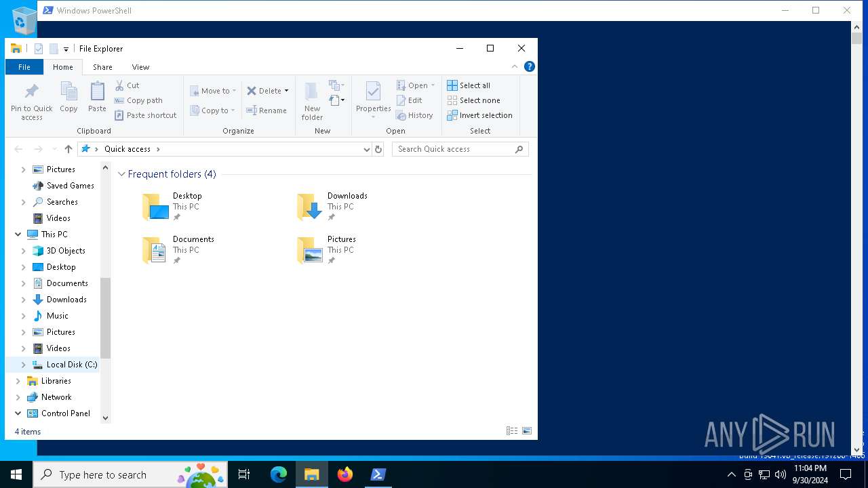Collapse the Control Panel tree node

tap(18, 413)
